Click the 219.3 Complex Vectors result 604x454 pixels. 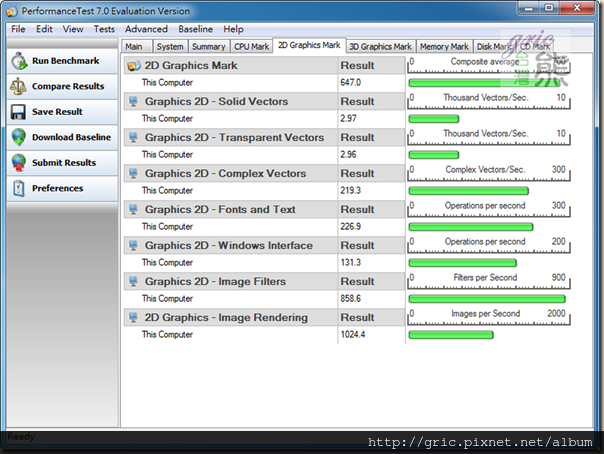pyautogui.click(x=351, y=191)
